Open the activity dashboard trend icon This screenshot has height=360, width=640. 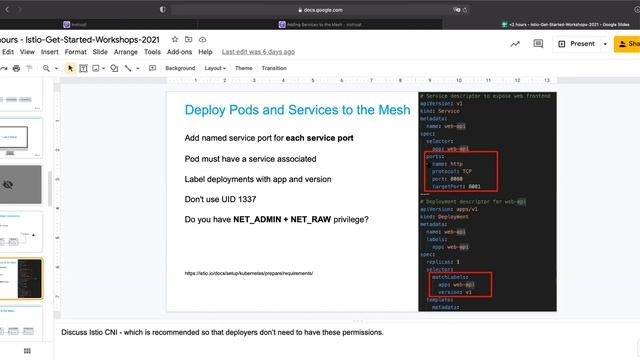(515, 44)
